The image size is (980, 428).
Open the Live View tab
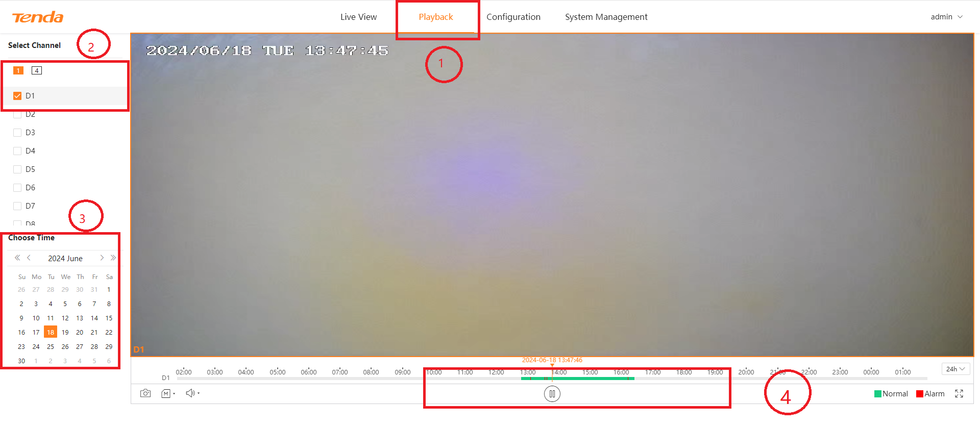(358, 17)
